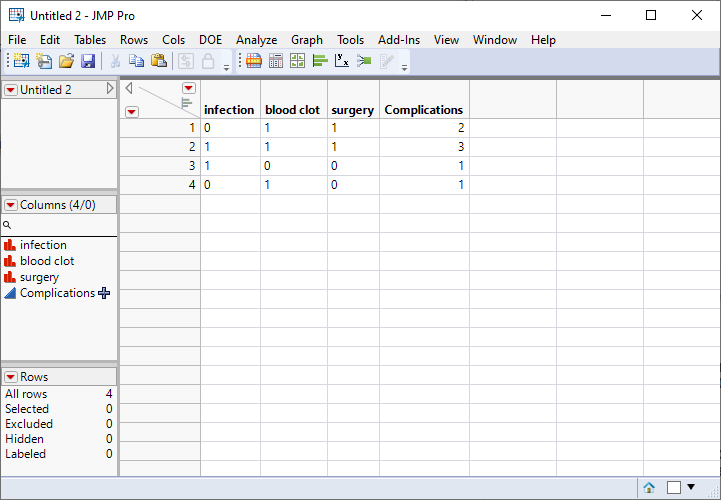Open Graph Builder four-panel icon
The height and width of the screenshot is (500, 721).
click(298, 61)
